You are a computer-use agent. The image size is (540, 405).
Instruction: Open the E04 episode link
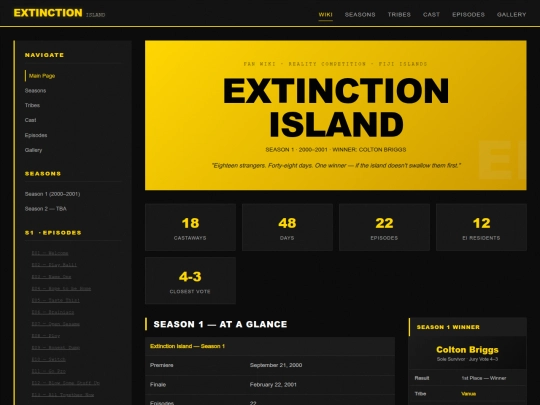click(61, 289)
